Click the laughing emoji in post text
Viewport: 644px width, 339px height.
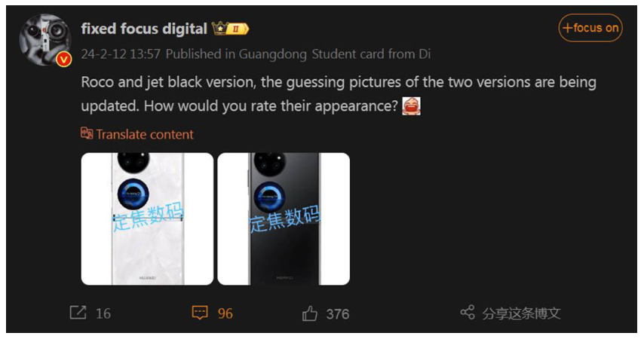coord(412,106)
